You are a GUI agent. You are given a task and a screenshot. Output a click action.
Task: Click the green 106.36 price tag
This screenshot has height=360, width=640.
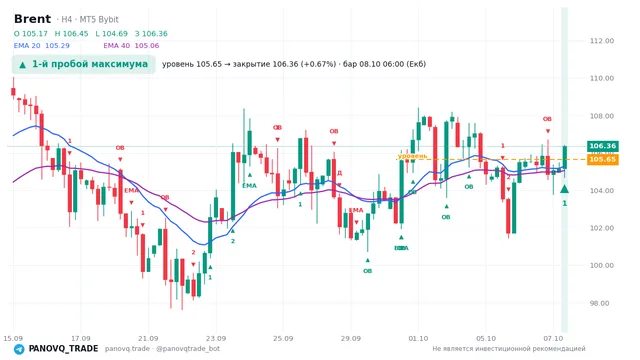pyautogui.click(x=602, y=146)
